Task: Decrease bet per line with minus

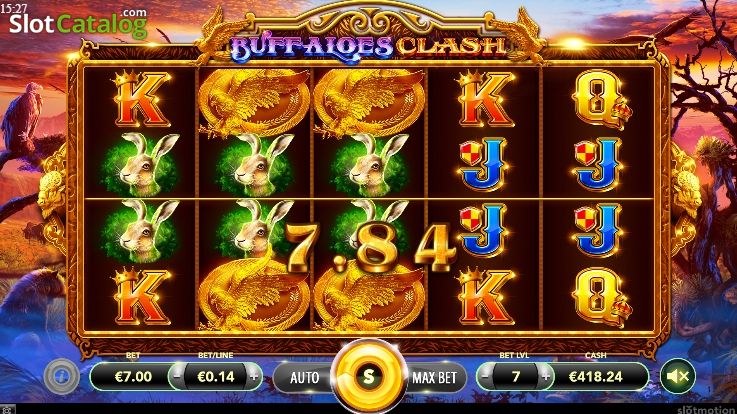Action: (x=177, y=376)
